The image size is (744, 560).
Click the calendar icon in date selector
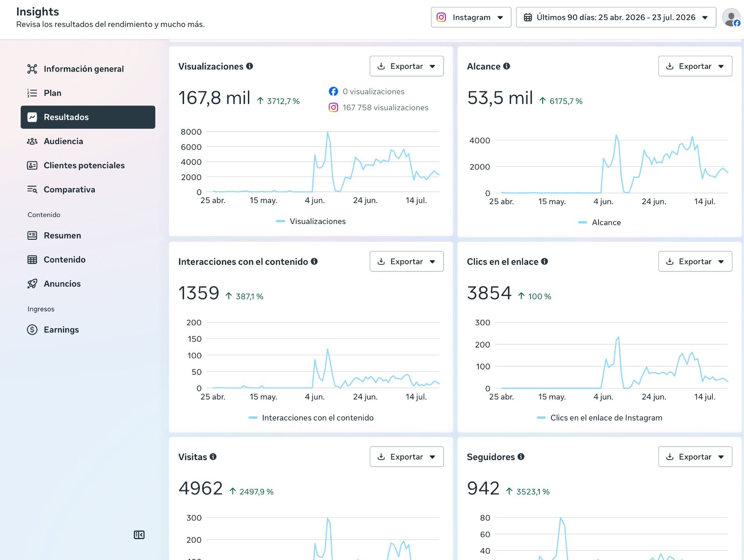(528, 17)
